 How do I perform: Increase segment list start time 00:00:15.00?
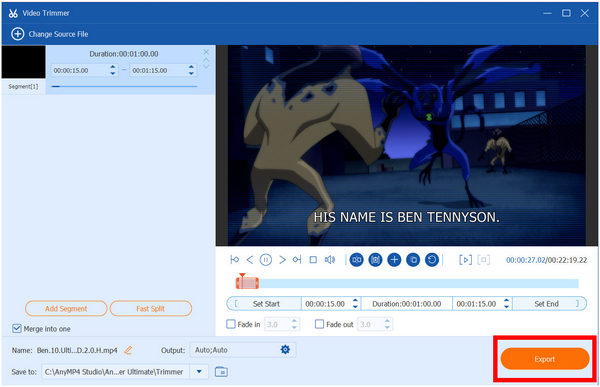112,67
